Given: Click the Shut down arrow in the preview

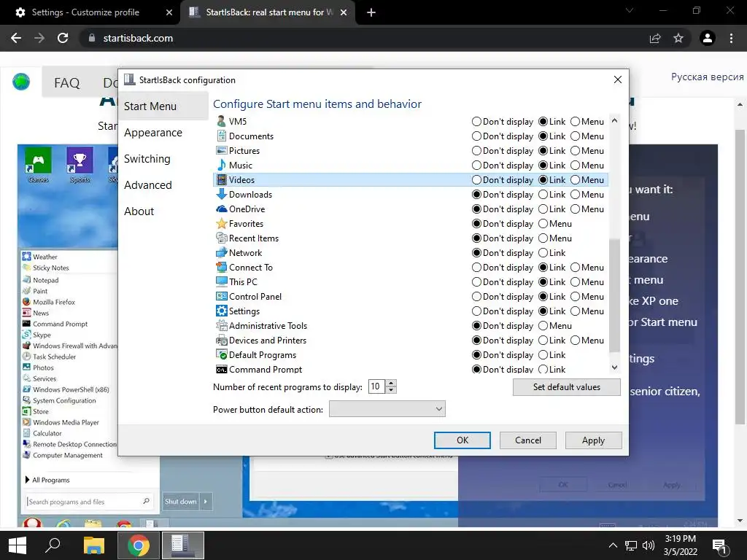Looking at the screenshot, I should [x=206, y=502].
